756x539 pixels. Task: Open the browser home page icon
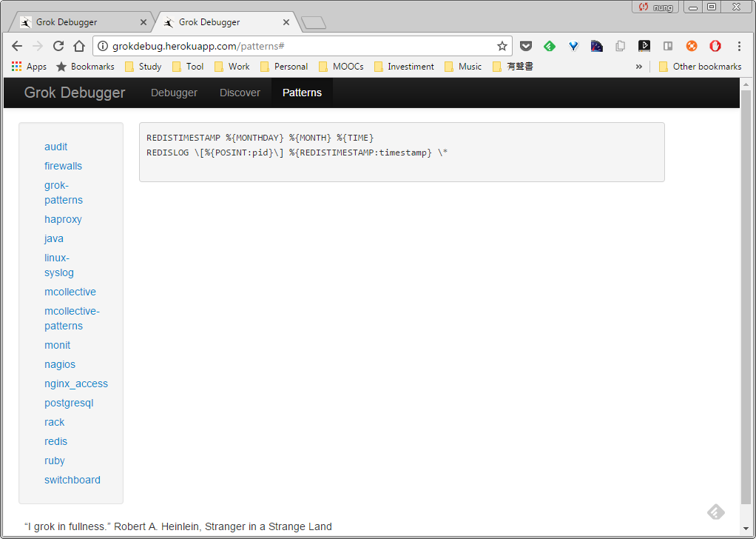(x=79, y=47)
